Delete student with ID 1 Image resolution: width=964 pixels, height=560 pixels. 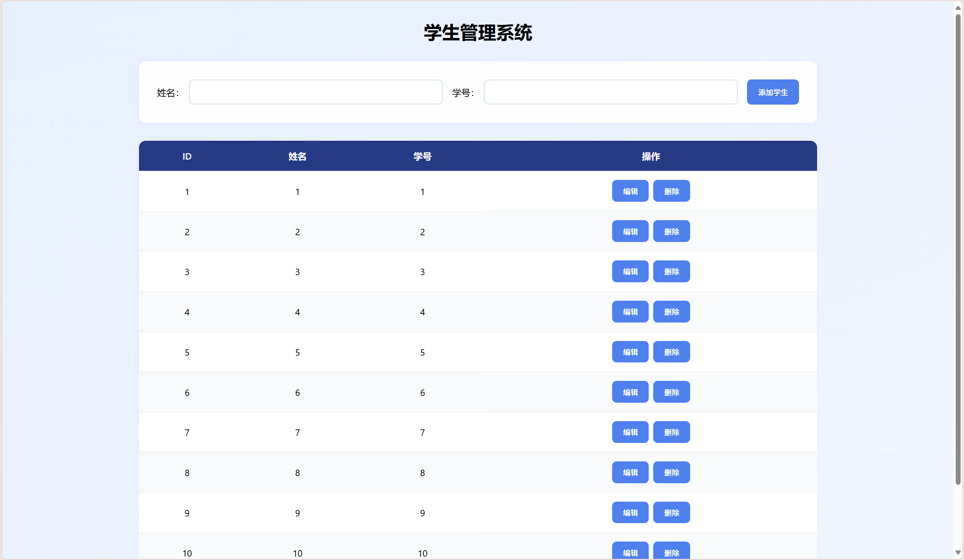671,191
